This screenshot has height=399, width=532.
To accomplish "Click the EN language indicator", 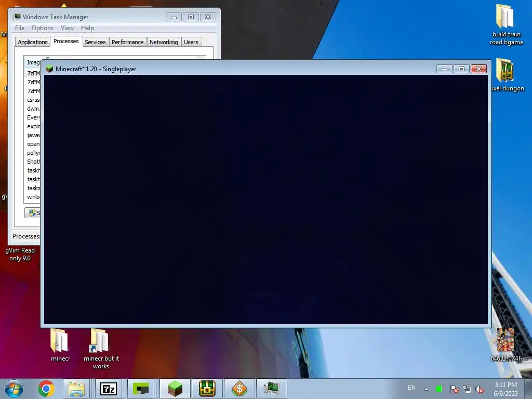I will click(x=411, y=388).
